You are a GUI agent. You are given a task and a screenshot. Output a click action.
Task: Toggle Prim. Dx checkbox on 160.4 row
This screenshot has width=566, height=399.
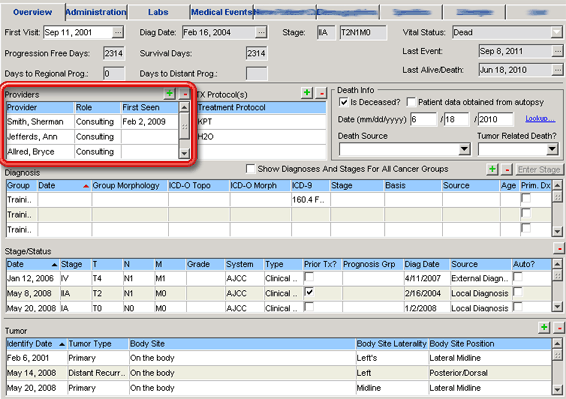(526, 198)
